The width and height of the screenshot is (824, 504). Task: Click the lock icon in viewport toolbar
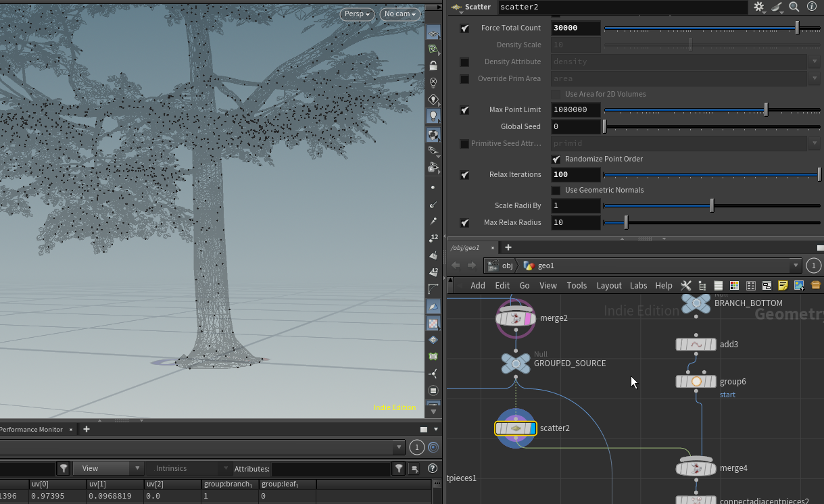coord(433,66)
